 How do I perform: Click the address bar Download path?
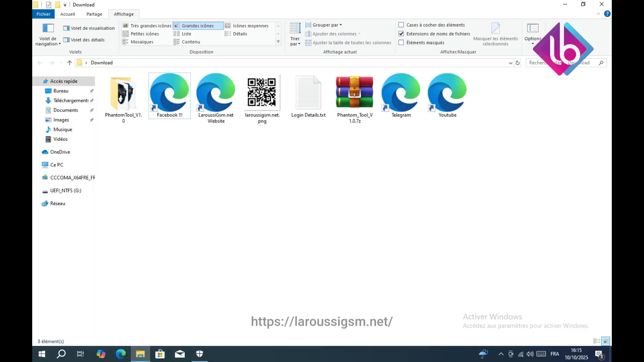[x=102, y=63]
